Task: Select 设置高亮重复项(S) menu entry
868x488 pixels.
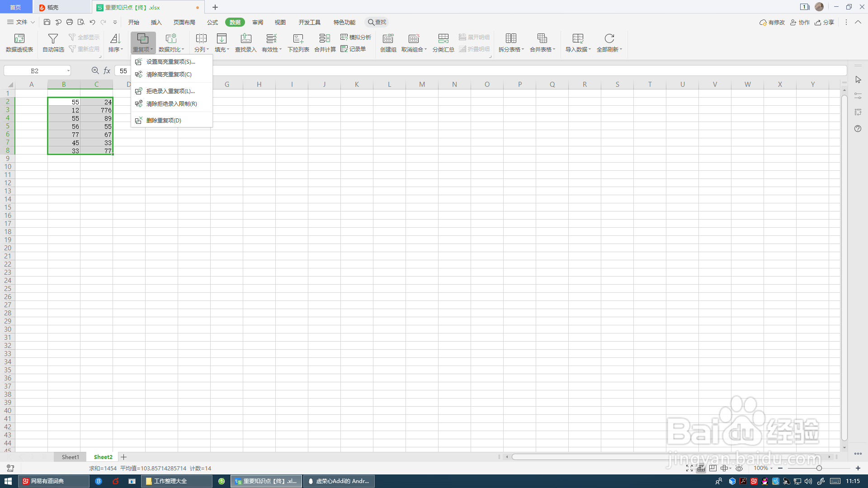Action: pos(170,62)
